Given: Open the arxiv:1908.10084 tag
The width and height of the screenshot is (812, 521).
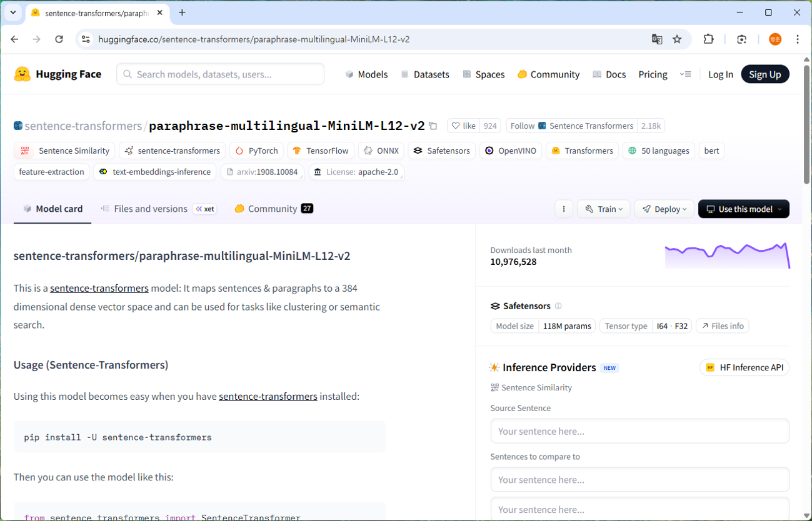Looking at the screenshot, I should pos(263,172).
